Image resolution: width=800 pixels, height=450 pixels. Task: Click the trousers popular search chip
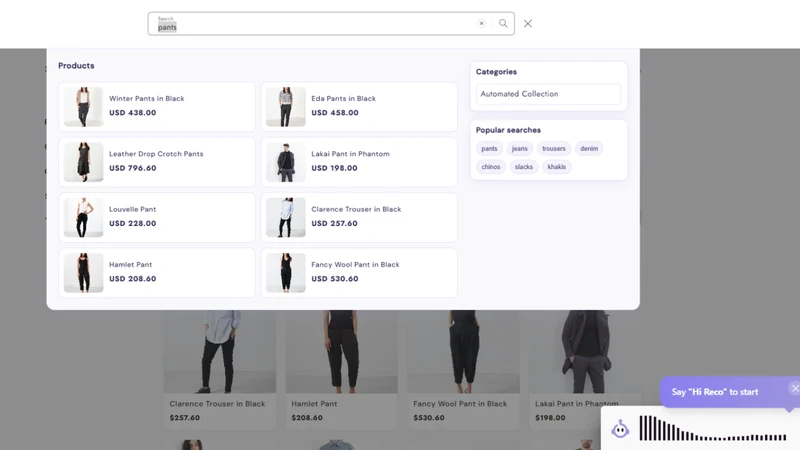click(x=554, y=148)
